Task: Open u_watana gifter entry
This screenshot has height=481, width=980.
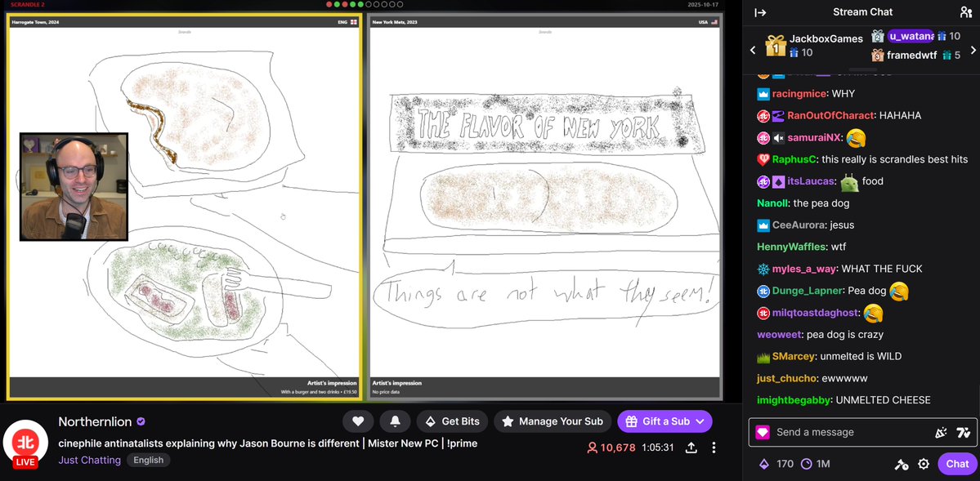Action: 915,36
